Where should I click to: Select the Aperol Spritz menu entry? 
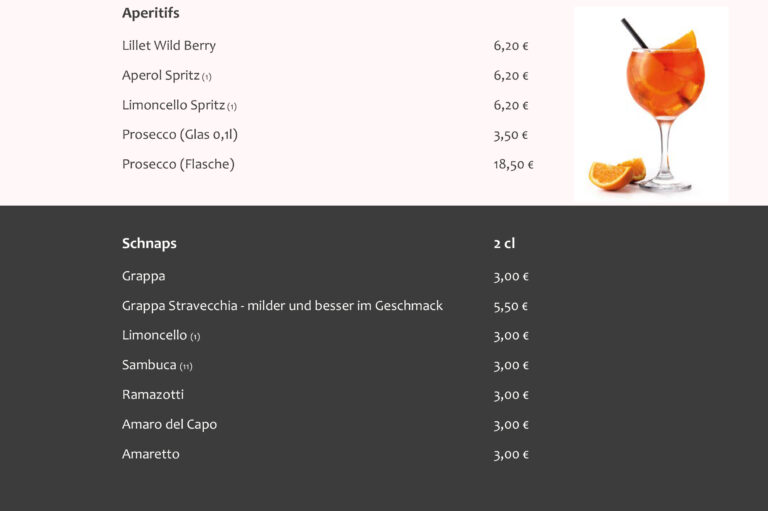(167, 75)
